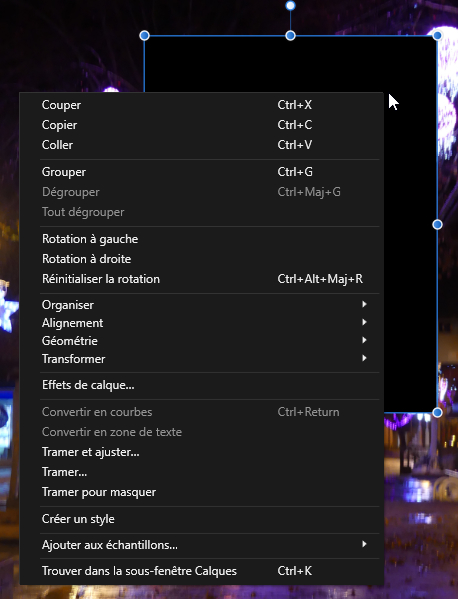Click the top-right corner selection handle

tap(437, 36)
